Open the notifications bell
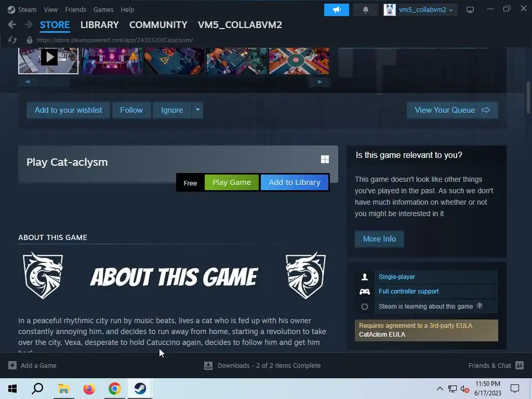 365,9
